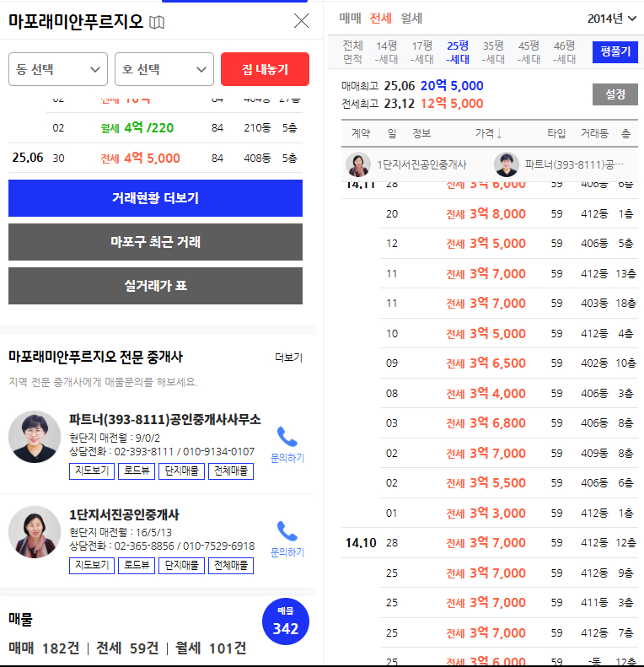
Task: Click 단지매물 for 파트너 공인중개사사무소
Action: (x=181, y=471)
